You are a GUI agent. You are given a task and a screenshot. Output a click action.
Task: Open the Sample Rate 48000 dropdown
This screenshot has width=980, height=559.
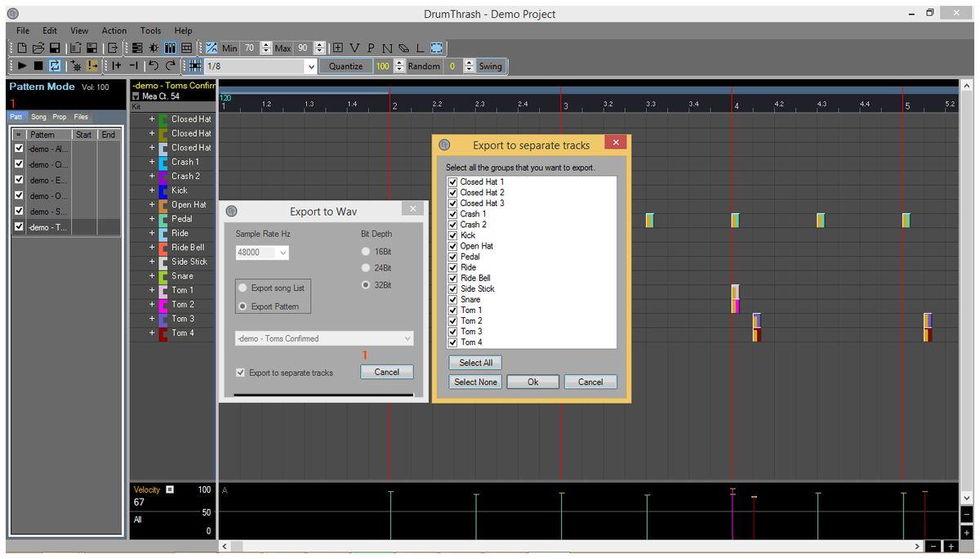283,253
